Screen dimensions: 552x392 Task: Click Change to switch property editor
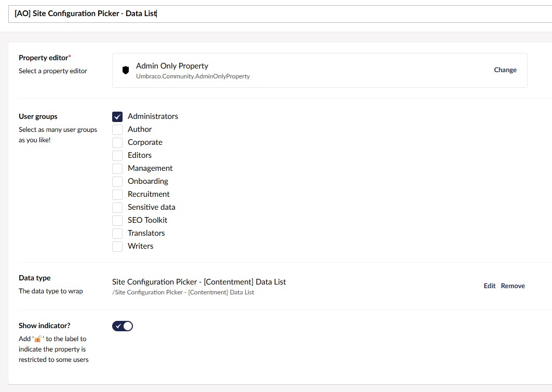click(x=505, y=70)
